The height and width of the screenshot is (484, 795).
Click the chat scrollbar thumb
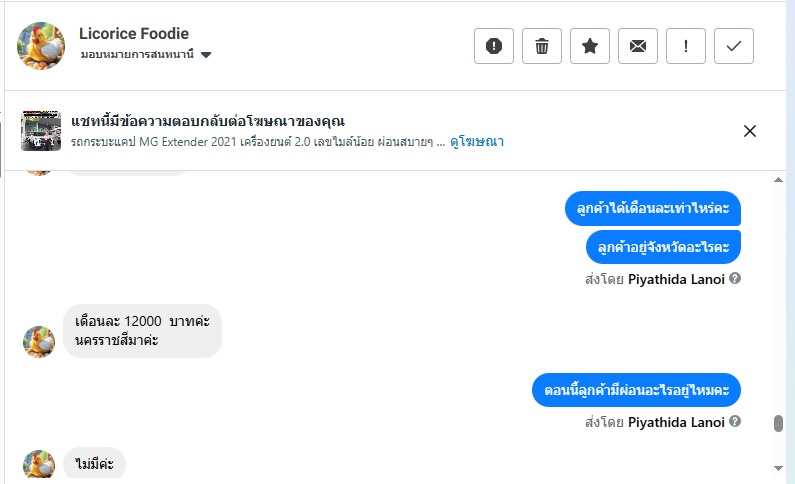779,424
